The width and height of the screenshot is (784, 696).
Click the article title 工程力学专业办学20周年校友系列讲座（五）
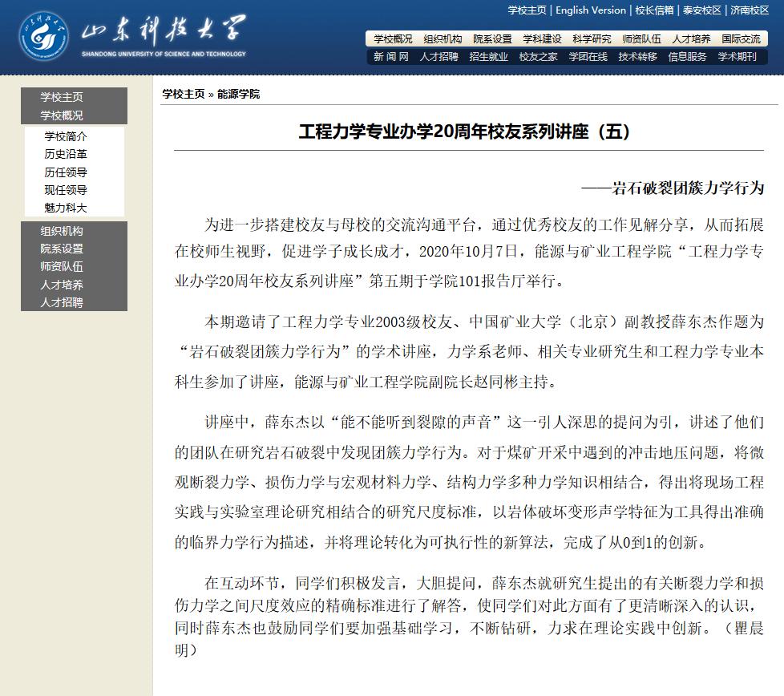[464, 132]
